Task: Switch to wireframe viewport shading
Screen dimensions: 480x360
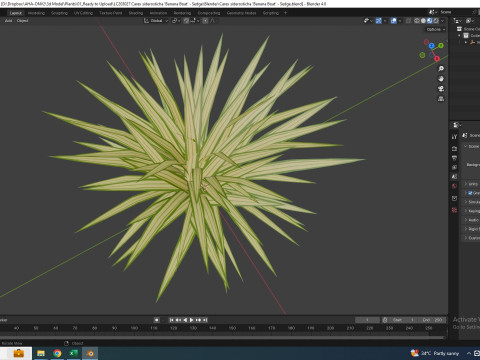Action: coord(417,21)
